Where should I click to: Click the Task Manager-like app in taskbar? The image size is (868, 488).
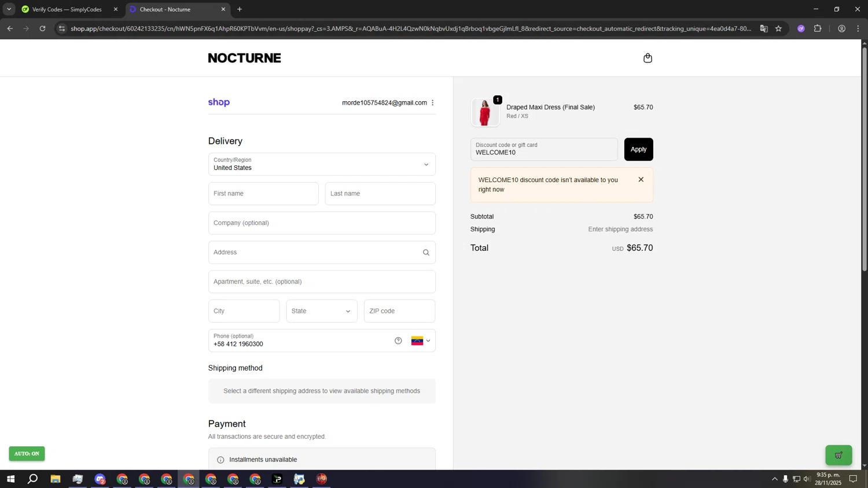[78, 479]
